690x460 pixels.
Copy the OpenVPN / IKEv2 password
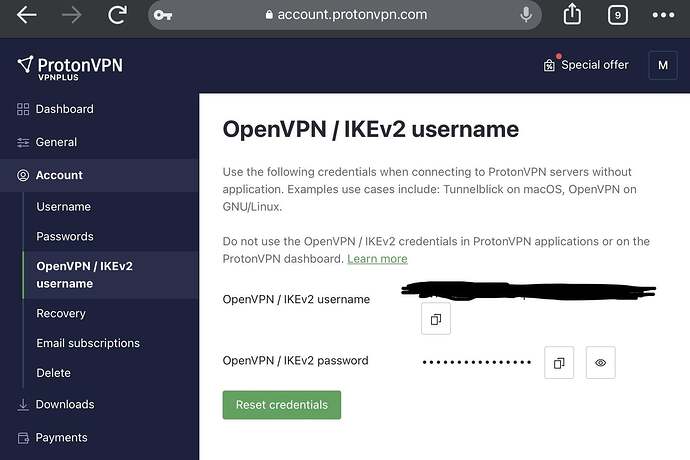point(559,362)
